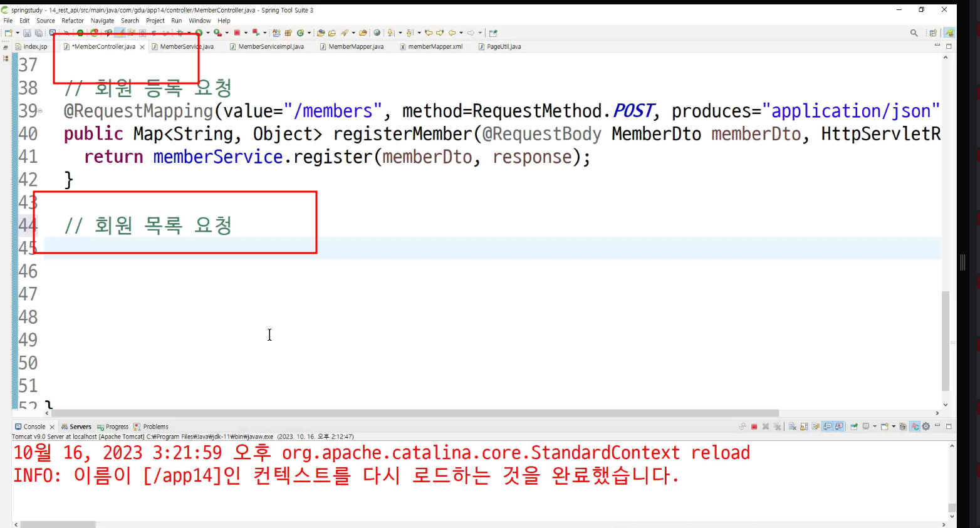980x528 pixels.
Task: Open the Stop dropdown arrow
Action: click(246, 33)
